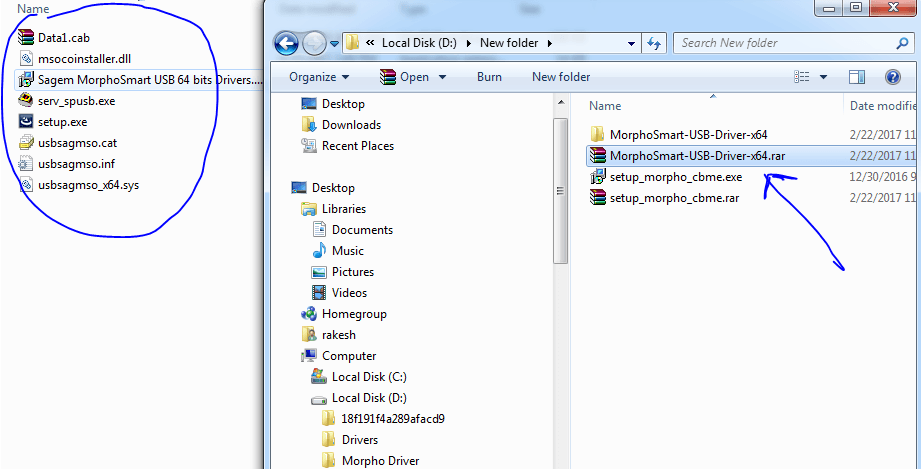Click the refresh icon beside address bar
This screenshot has width=921, height=469.
655,44
